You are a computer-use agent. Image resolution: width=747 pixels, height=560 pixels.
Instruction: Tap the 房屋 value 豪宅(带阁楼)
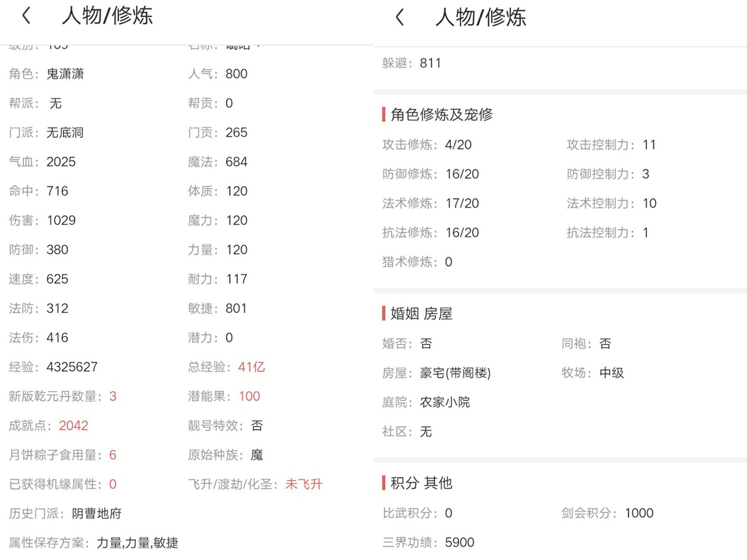tap(455, 373)
